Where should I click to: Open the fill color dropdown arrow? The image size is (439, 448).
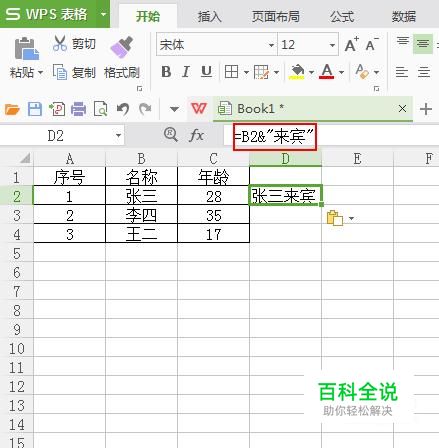[x=311, y=72]
